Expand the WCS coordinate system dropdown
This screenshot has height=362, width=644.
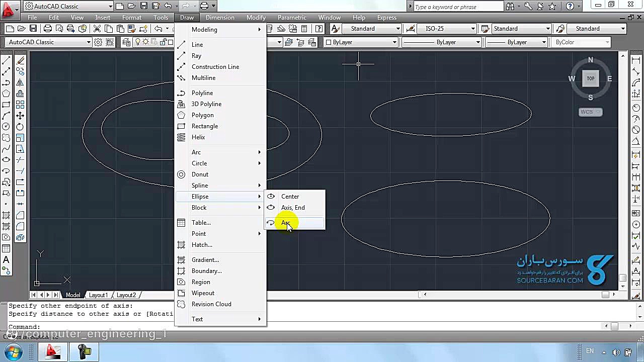point(591,112)
